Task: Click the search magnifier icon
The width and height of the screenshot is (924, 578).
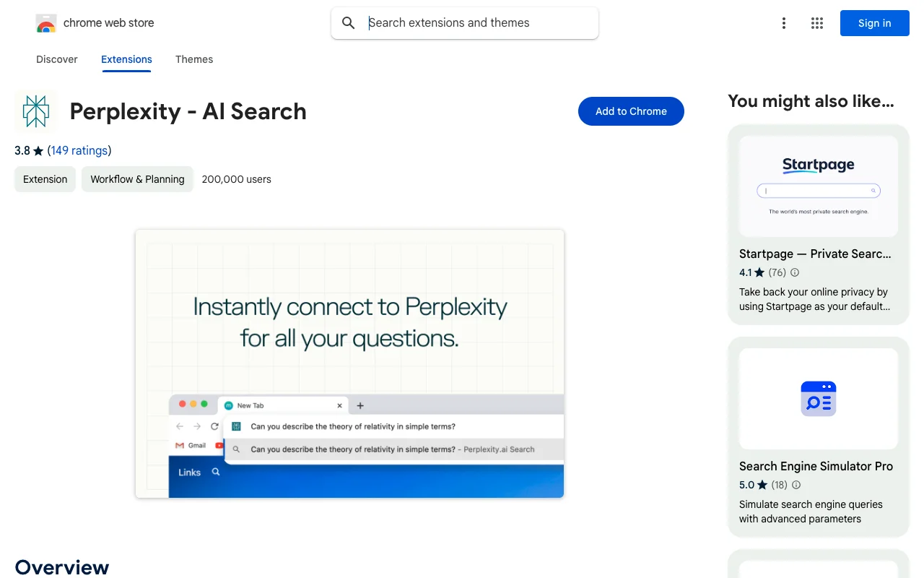Action: coord(348,22)
